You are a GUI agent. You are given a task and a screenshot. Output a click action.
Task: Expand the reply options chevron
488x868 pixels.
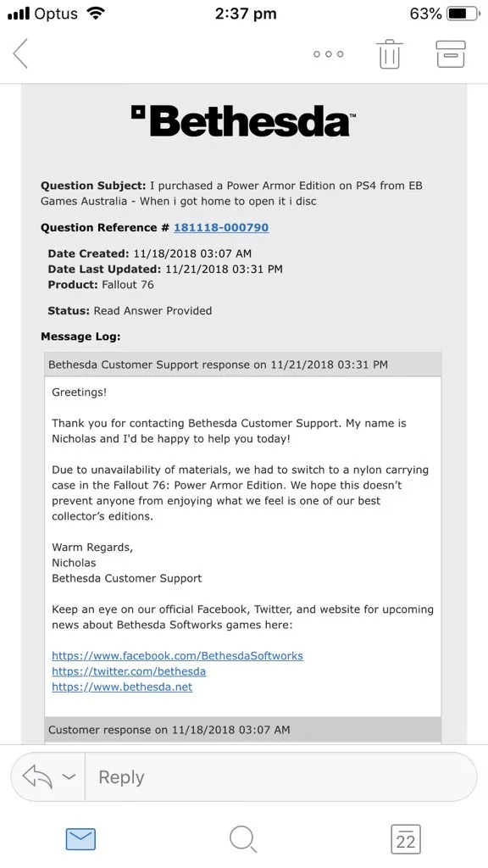(x=69, y=776)
